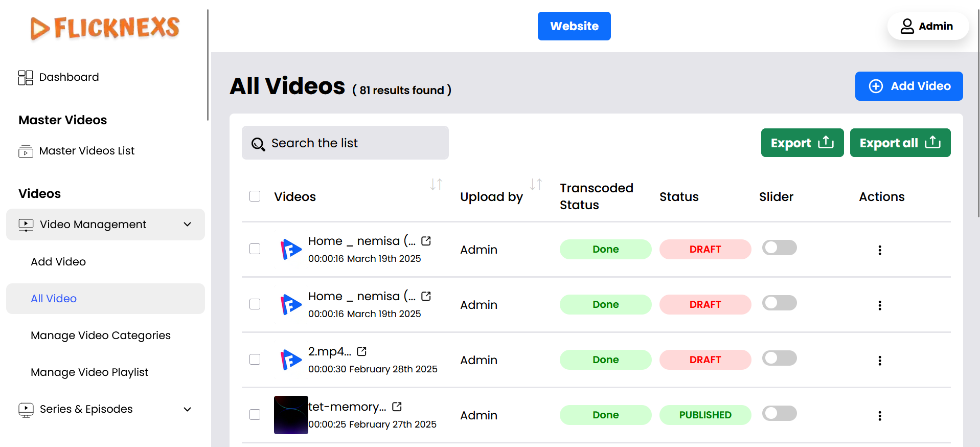Click the tet-memory video thumbnail

291,415
